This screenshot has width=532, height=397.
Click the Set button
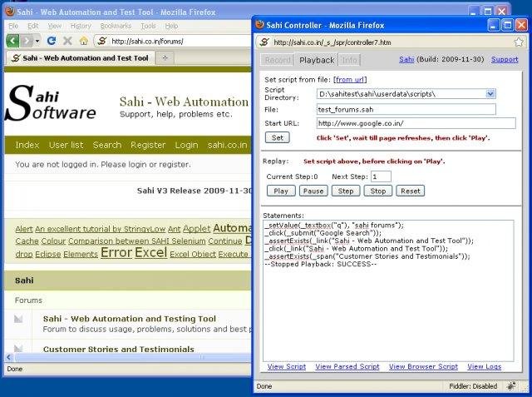pyautogui.click(x=277, y=137)
